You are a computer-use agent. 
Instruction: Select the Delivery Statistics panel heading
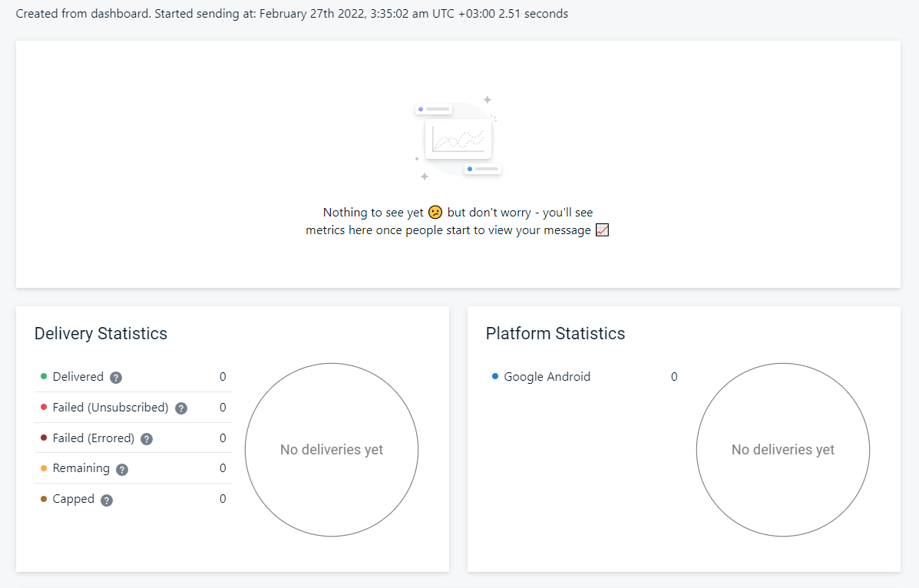[x=101, y=333]
